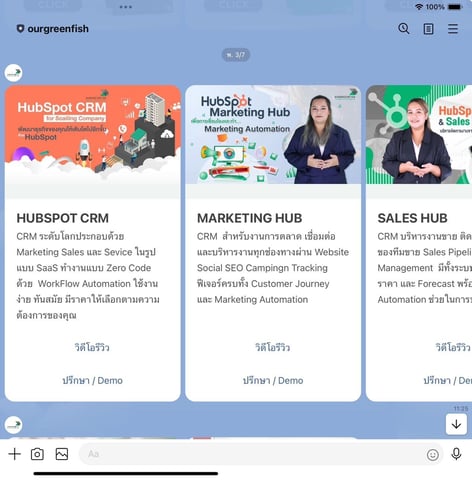472x480 pixels.
Task: Open the hamburger menu in the chat header
Action: click(453, 29)
